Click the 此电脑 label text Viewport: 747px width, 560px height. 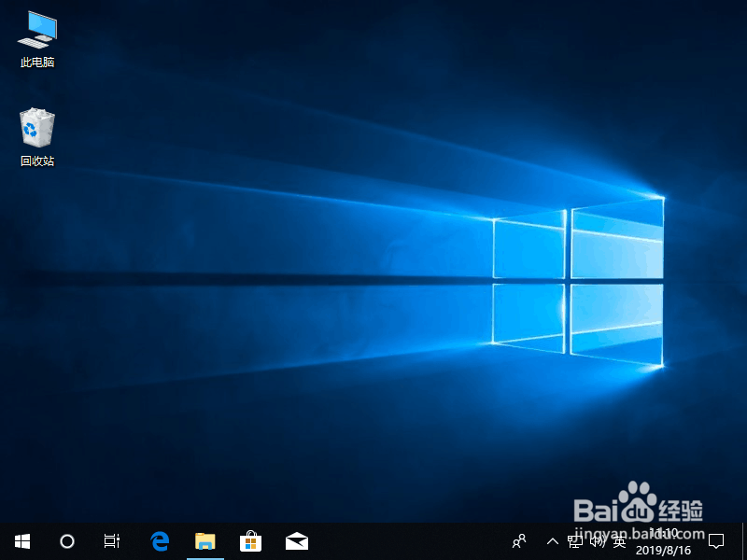(37, 62)
